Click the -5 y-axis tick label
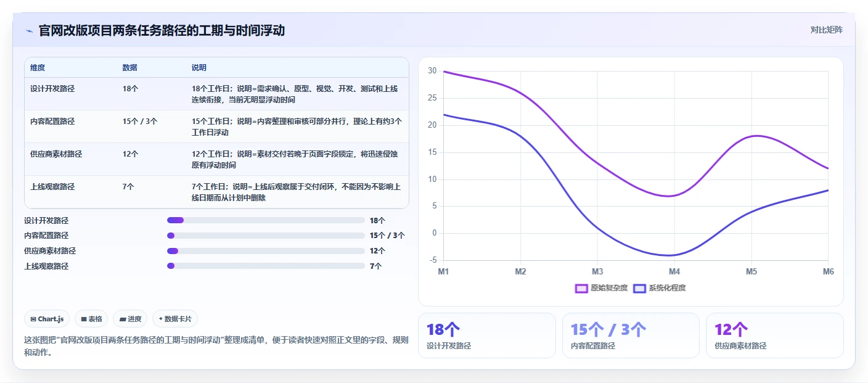The height and width of the screenshot is (383, 868). tap(433, 260)
